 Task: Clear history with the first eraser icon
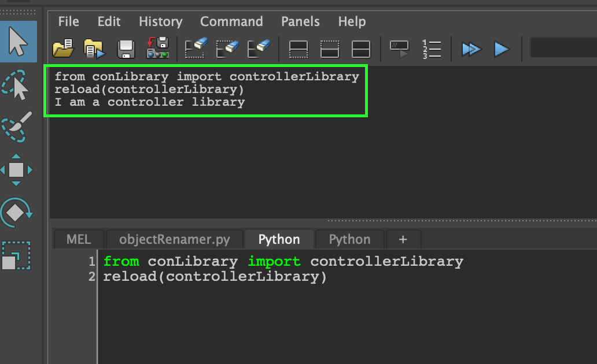pyautogui.click(x=196, y=49)
